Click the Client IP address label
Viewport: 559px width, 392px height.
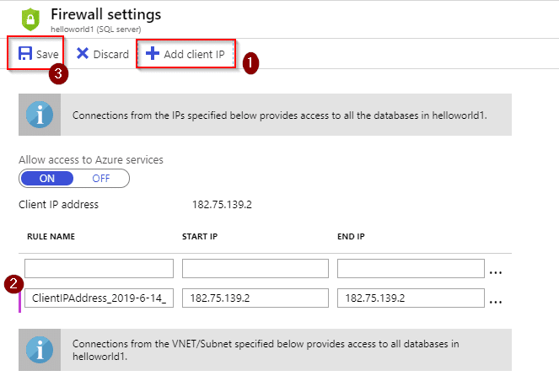click(x=58, y=205)
